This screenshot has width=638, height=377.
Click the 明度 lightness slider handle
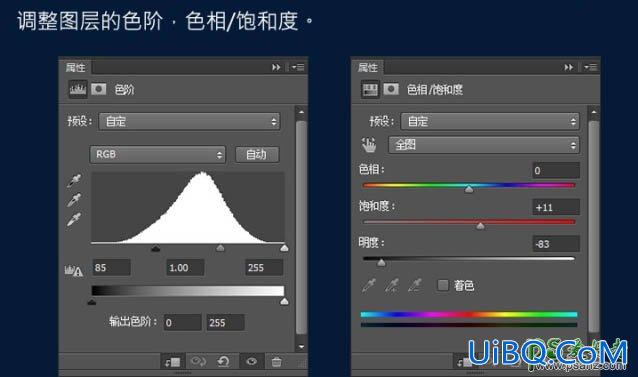[x=381, y=263]
